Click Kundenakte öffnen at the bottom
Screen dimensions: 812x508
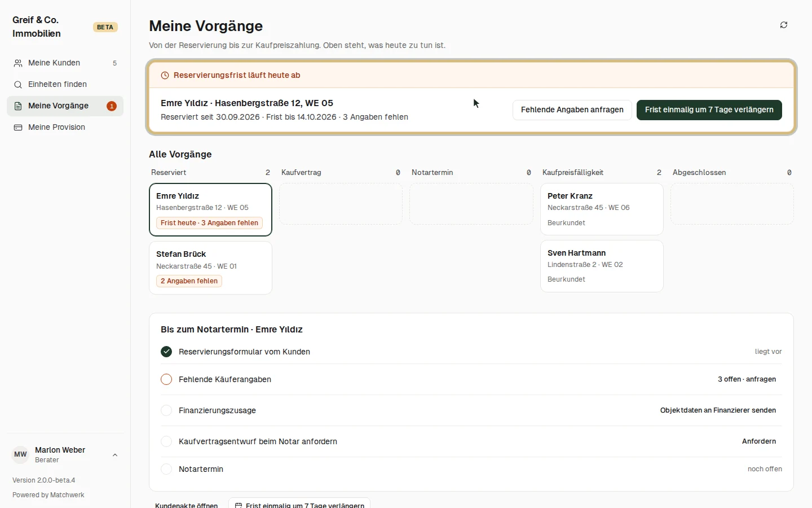187,504
